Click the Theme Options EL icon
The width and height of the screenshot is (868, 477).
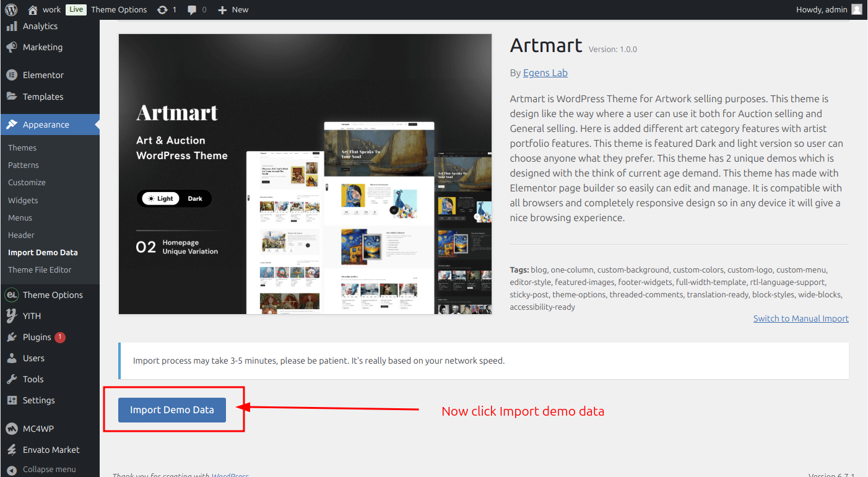tap(11, 295)
